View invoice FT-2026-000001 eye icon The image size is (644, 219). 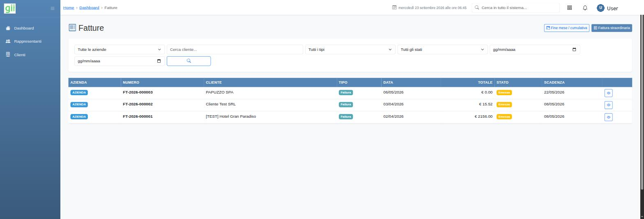pos(609,117)
